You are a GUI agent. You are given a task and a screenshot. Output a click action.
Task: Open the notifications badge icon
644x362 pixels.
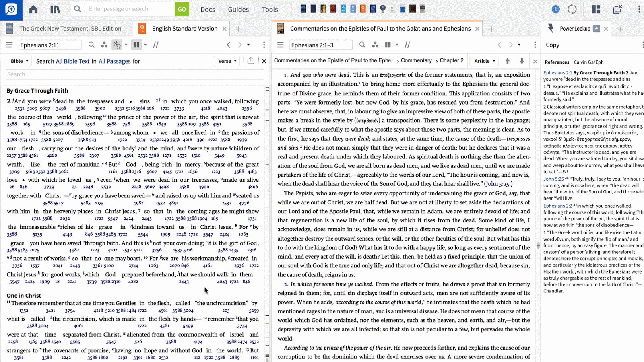click(x=555, y=9)
